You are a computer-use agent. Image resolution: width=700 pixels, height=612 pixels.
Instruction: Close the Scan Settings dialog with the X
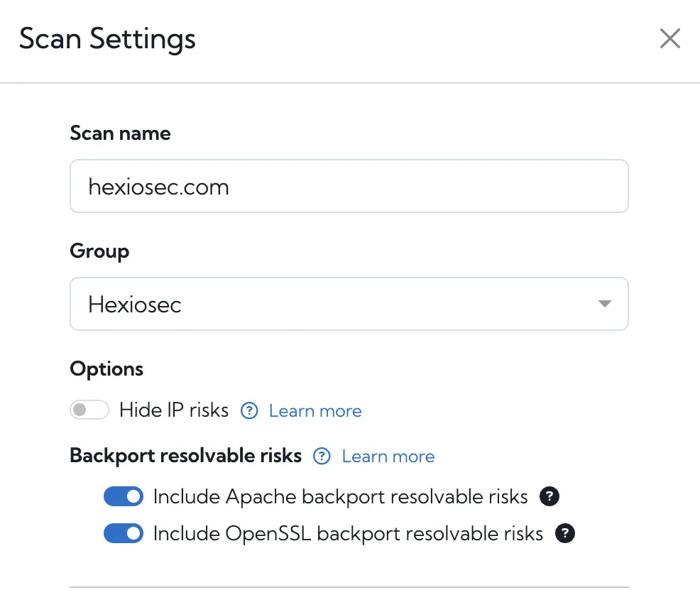(669, 39)
